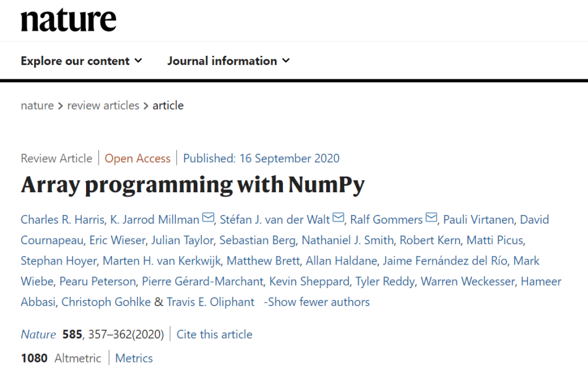Collapse list with Show fewer authors
The image size is (588, 378).
point(317,302)
